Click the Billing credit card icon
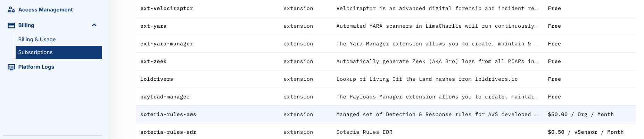Viewport: 644px width, 139px height. click(11, 25)
